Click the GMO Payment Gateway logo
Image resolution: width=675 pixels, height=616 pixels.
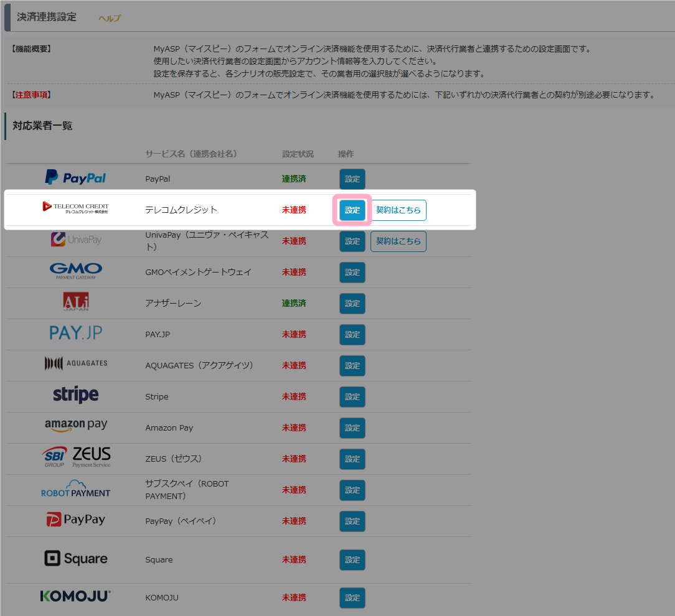click(x=75, y=271)
